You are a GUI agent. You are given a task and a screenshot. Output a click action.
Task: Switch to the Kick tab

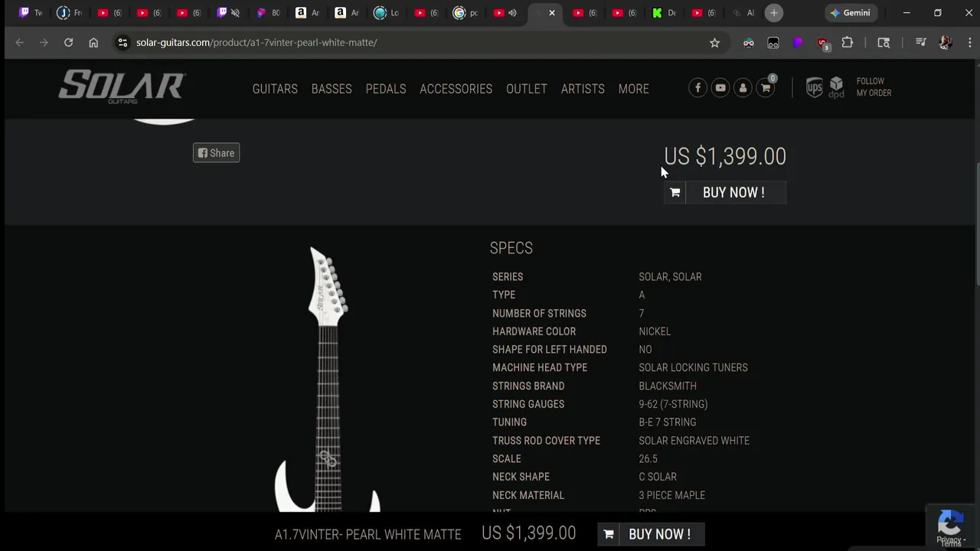[664, 13]
